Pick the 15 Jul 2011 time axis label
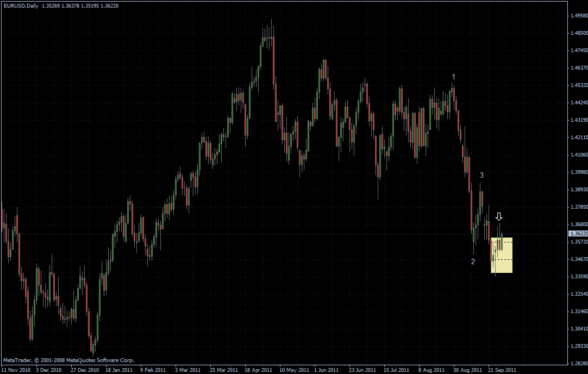This screenshot has width=588, height=374. pos(397,370)
